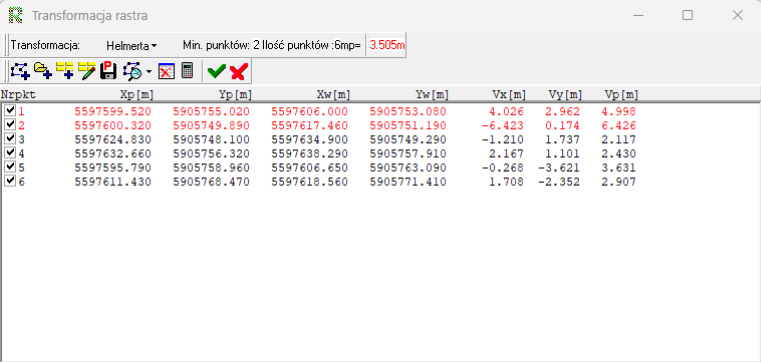Select Vp value 4.998
The image size is (761, 362).
click(619, 112)
